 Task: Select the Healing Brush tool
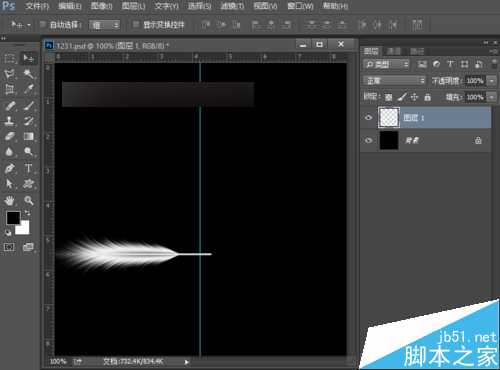tap(10, 106)
